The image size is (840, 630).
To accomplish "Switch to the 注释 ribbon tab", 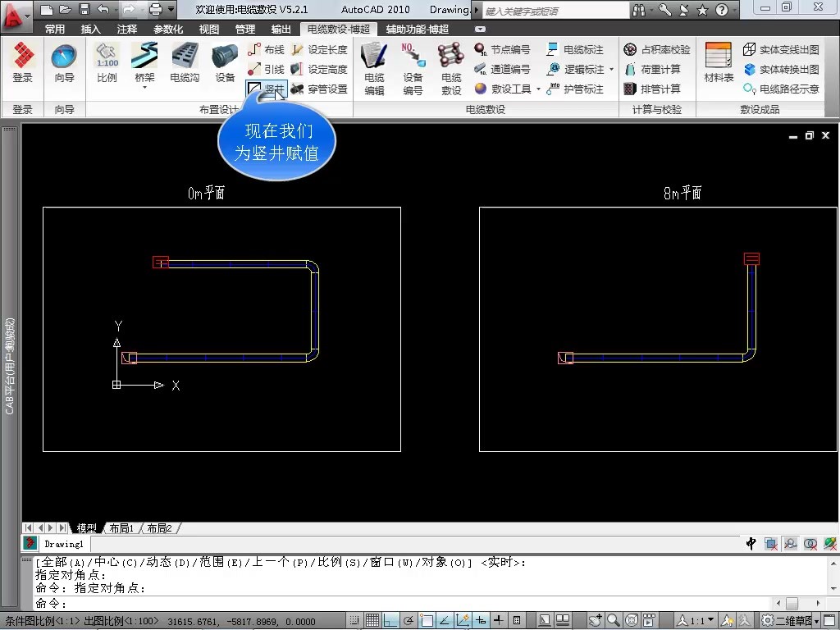I will 127,30.
